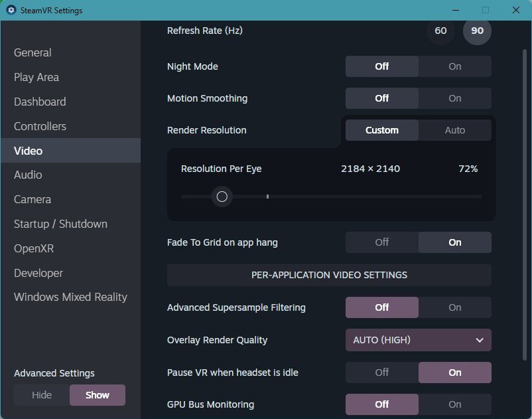Click the 2184 × 2140 resolution value
Image resolution: width=532 pixels, height=419 pixels.
point(371,169)
